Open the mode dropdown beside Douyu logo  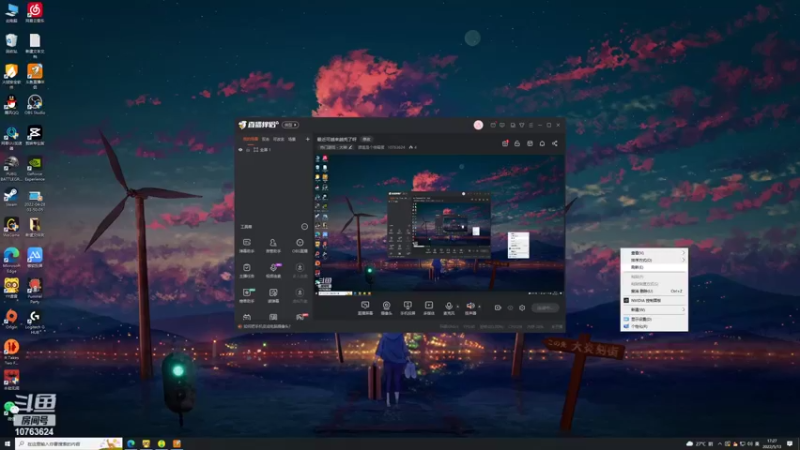tap(291, 125)
